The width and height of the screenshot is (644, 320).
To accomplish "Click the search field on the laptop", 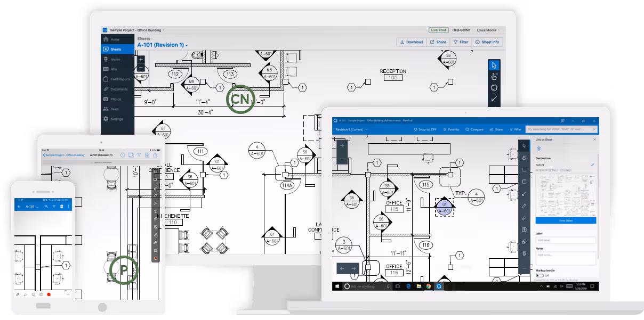I will coord(561,129).
